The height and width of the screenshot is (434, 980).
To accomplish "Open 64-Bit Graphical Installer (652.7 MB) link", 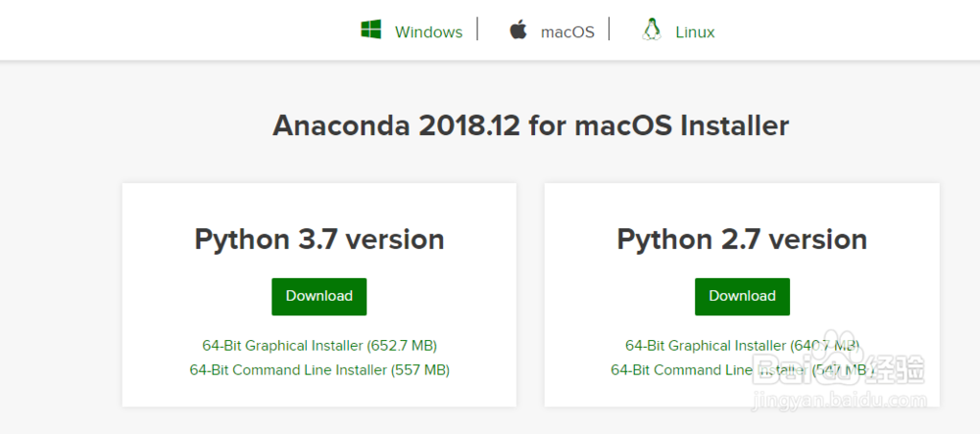I will [x=319, y=345].
